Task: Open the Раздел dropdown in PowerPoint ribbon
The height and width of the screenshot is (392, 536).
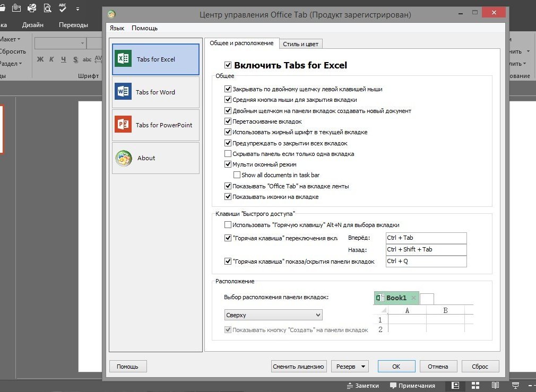Action: click(11, 64)
